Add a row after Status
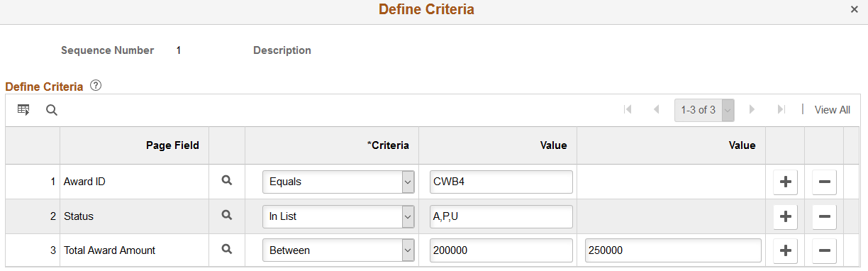Image resolution: width=868 pixels, height=271 pixels. (x=785, y=216)
